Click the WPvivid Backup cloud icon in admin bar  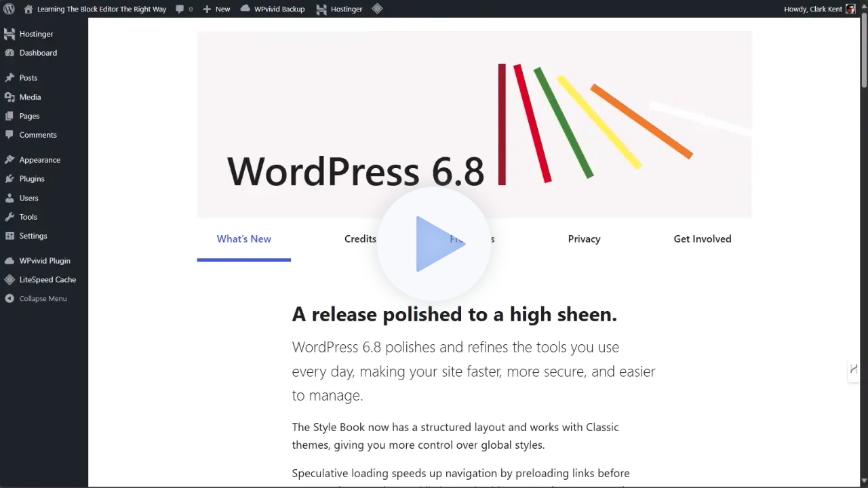point(245,9)
